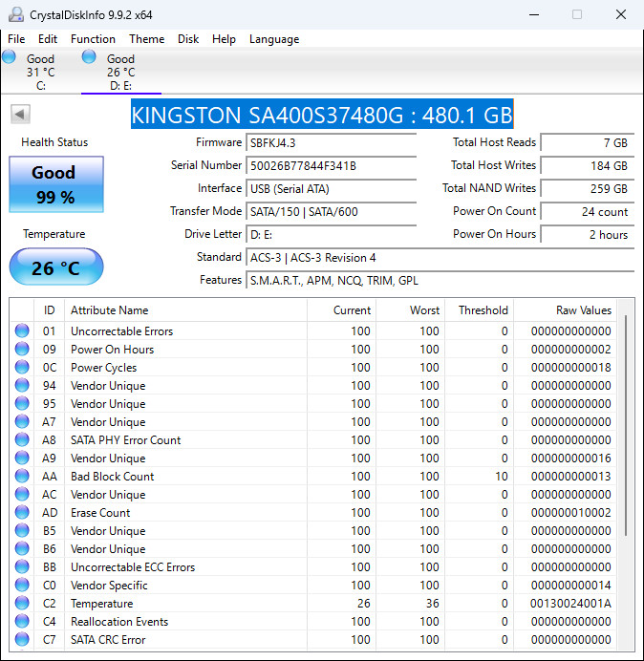Click the Attribute Name column header

pos(186,310)
